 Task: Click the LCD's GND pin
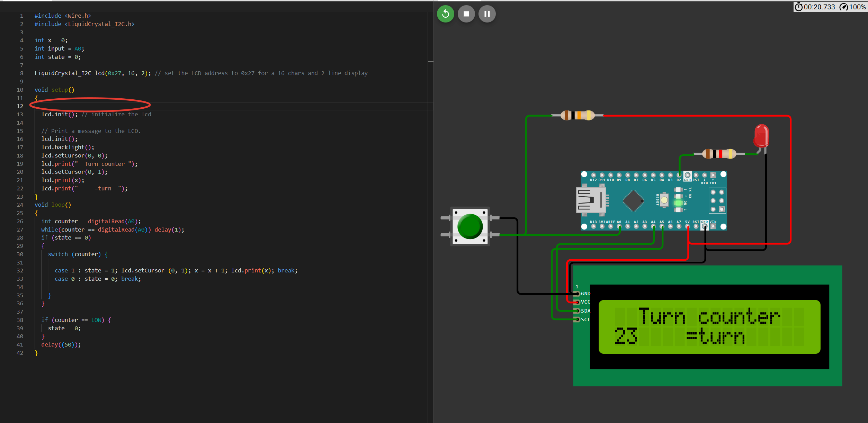coord(577,294)
